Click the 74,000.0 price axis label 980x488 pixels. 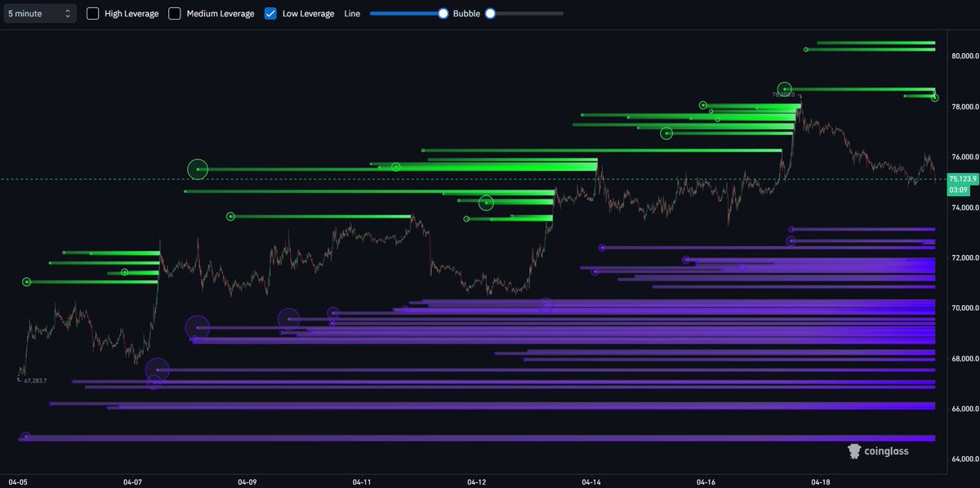[964, 208]
